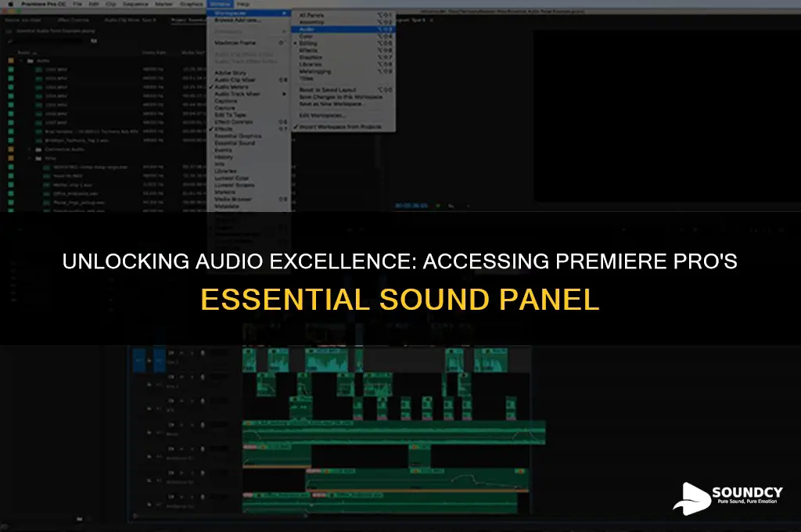Open the Premiere Pro CC menu
Screen dimensions: 801x532
pos(44,4)
